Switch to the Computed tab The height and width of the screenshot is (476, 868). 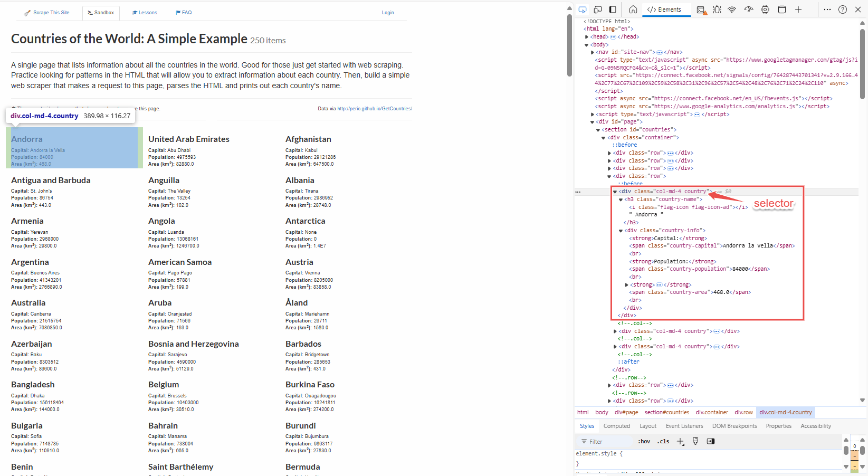(617, 426)
